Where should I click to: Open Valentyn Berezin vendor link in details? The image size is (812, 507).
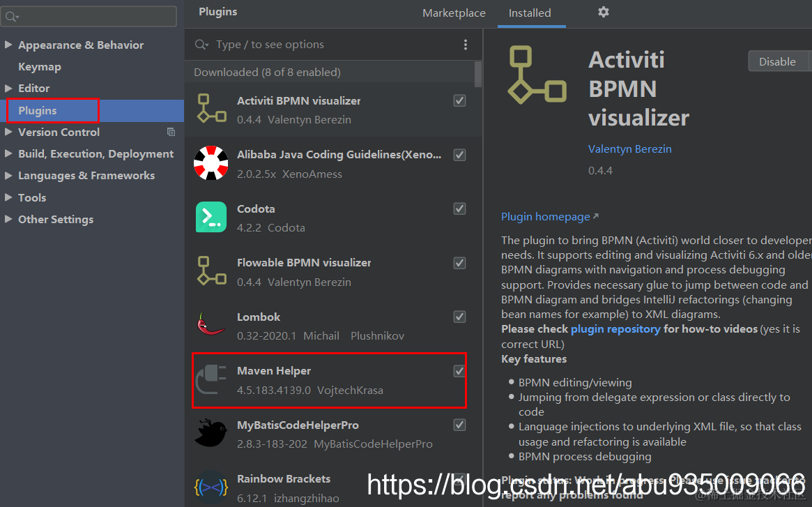(x=629, y=149)
